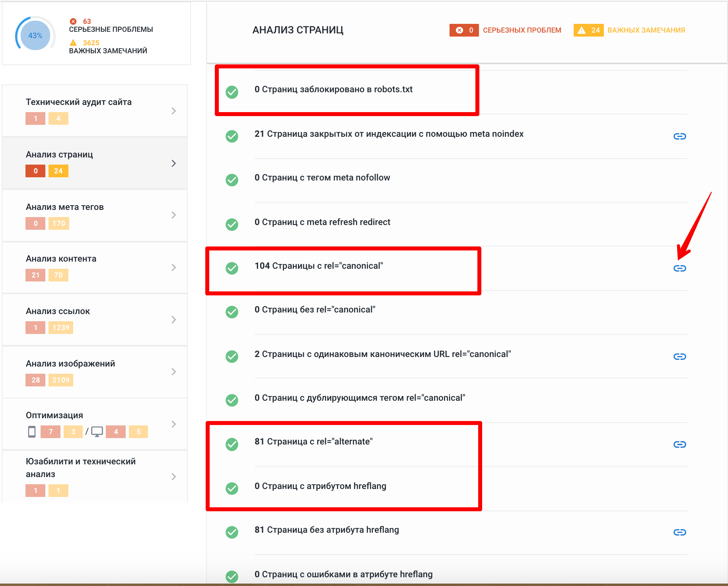Open link icon for identical canonical URL row
The width and height of the screenshot is (728, 586).
pos(679,357)
